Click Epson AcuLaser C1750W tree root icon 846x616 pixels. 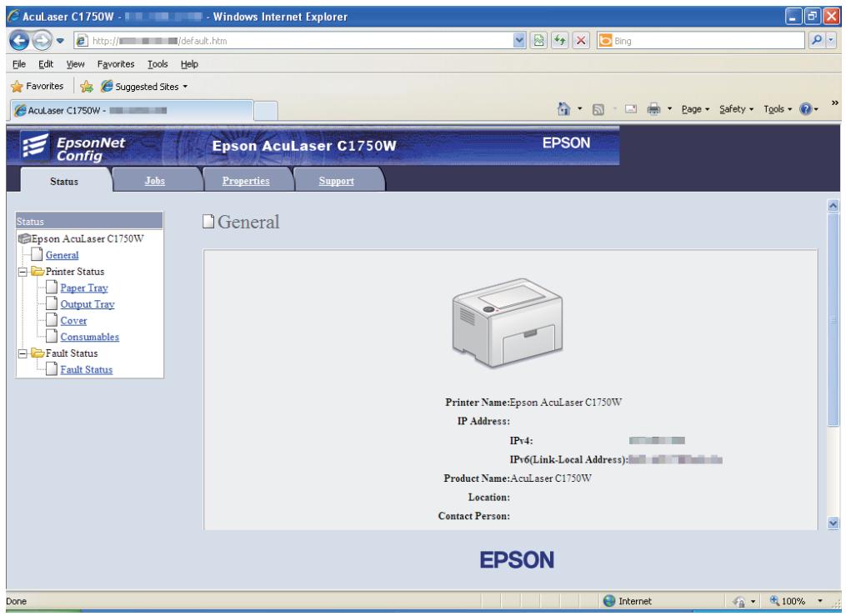(x=24, y=238)
